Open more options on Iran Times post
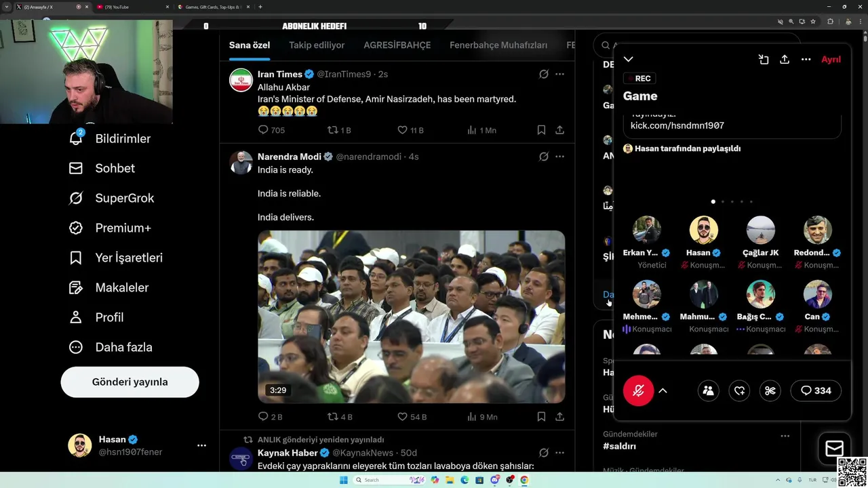This screenshot has width=868, height=488. coord(559,74)
